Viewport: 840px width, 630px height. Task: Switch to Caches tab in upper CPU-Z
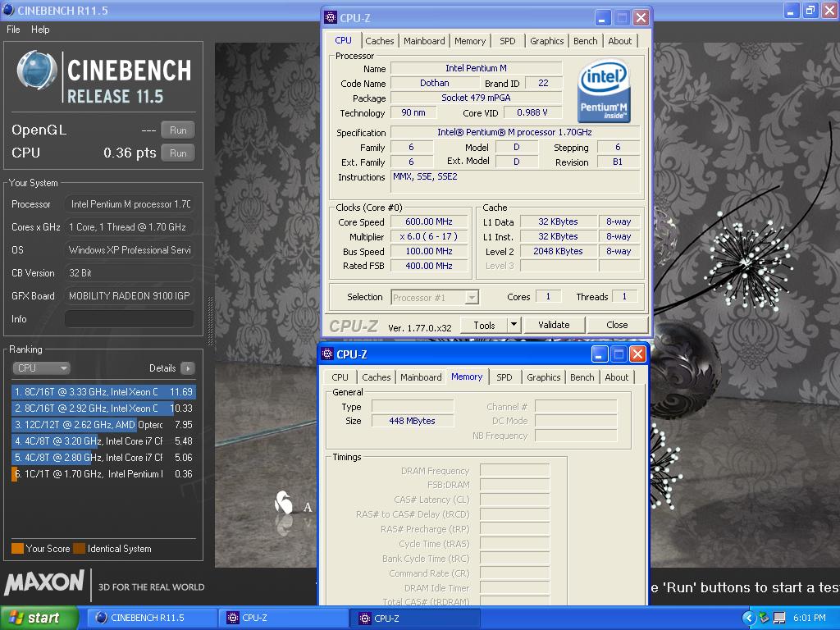coord(379,41)
